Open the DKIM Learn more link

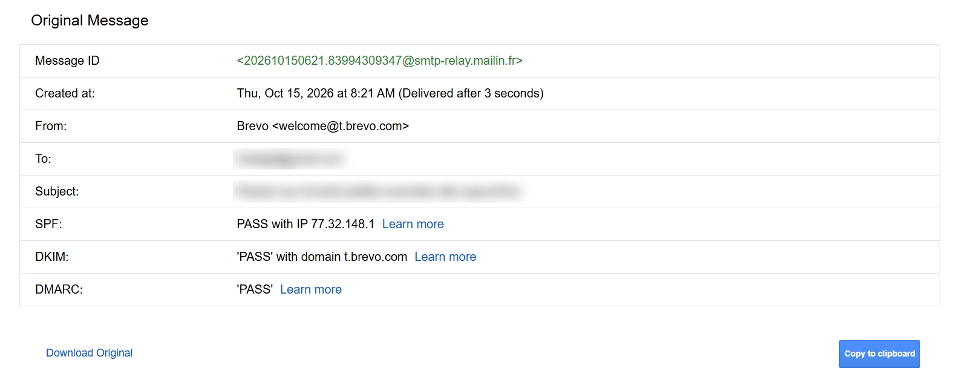pyautogui.click(x=445, y=257)
